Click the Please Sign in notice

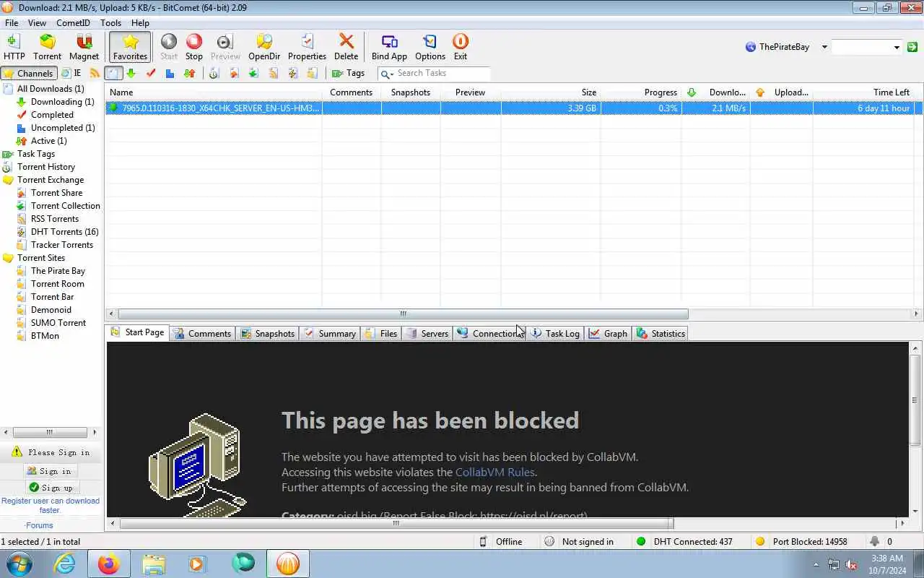click(x=51, y=452)
